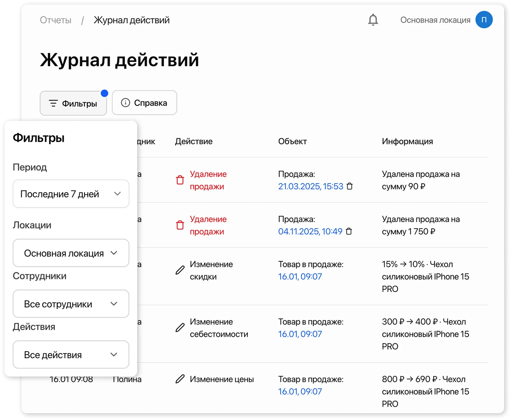
Task: Open the locations dropdown «Основная локация»
Action: 71,253
